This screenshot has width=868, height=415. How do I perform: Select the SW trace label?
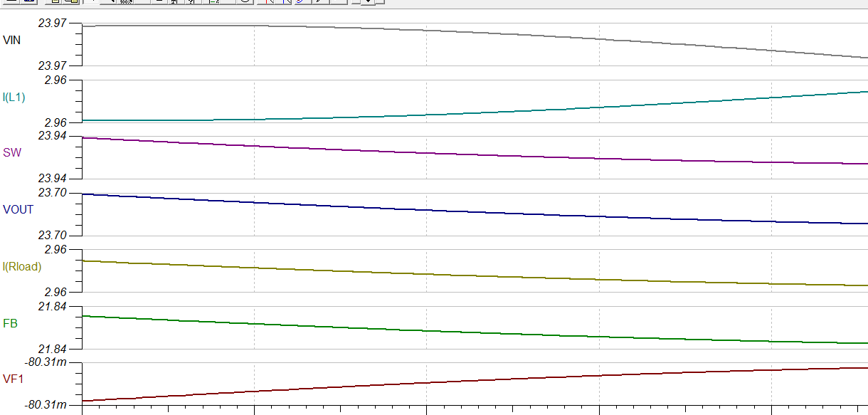click(x=12, y=153)
